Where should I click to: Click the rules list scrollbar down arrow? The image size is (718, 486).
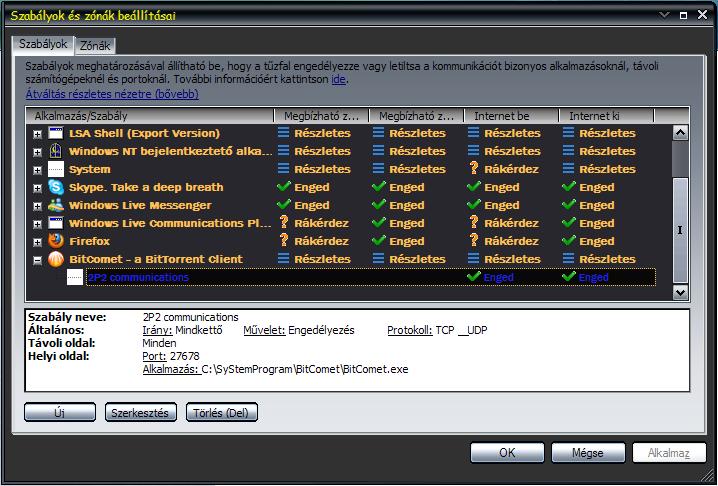(680, 292)
